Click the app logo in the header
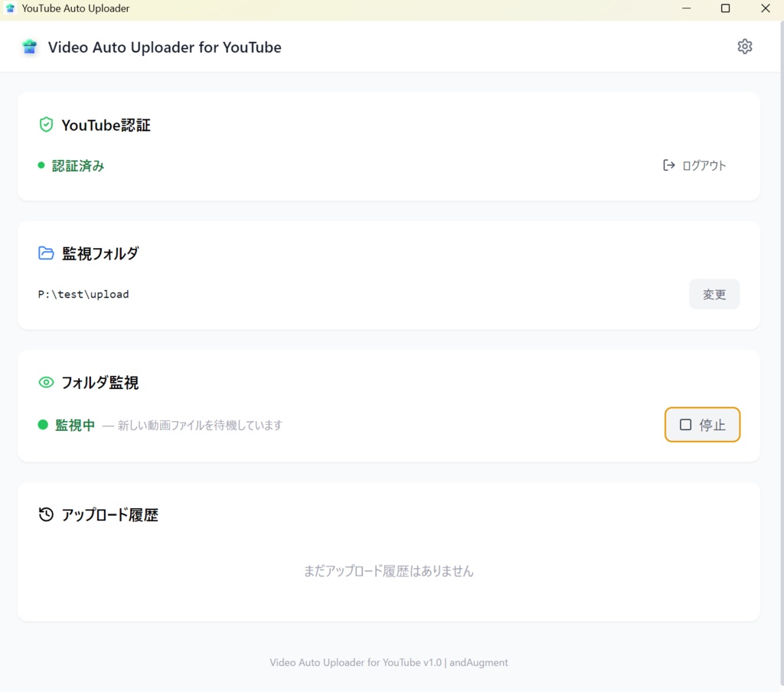The width and height of the screenshot is (784, 692). pyautogui.click(x=29, y=47)
